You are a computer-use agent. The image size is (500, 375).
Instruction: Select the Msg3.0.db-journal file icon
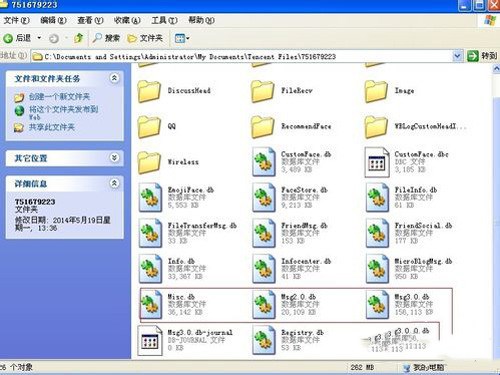tap(150, 340)
